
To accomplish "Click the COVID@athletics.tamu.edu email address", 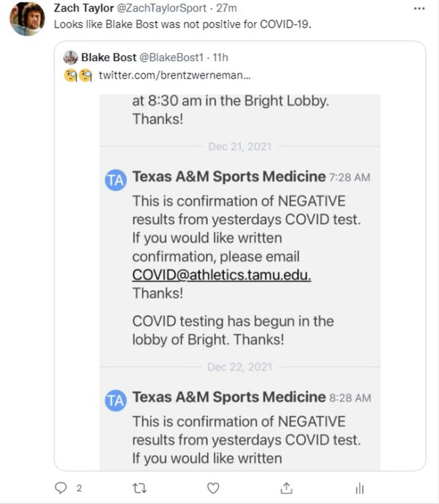I will pyautogui.click(x=221, y=275).
